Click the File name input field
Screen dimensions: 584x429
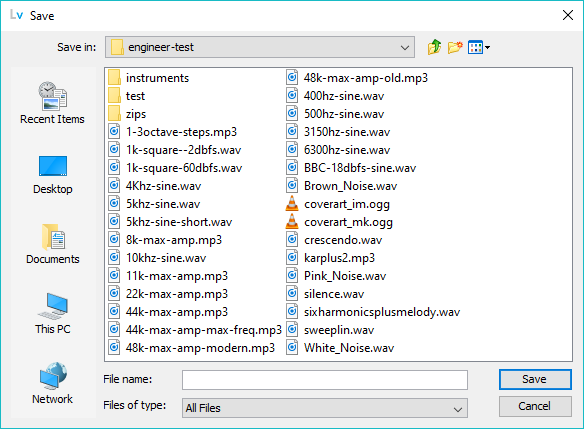point(325,380)
